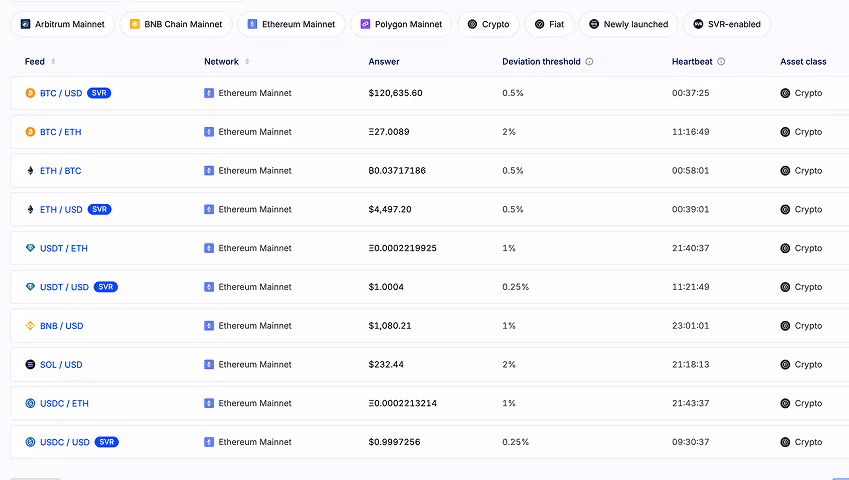Click the ₿0.03717186 answer value
This screenshot has width=849, height=480.
(397, 171)
